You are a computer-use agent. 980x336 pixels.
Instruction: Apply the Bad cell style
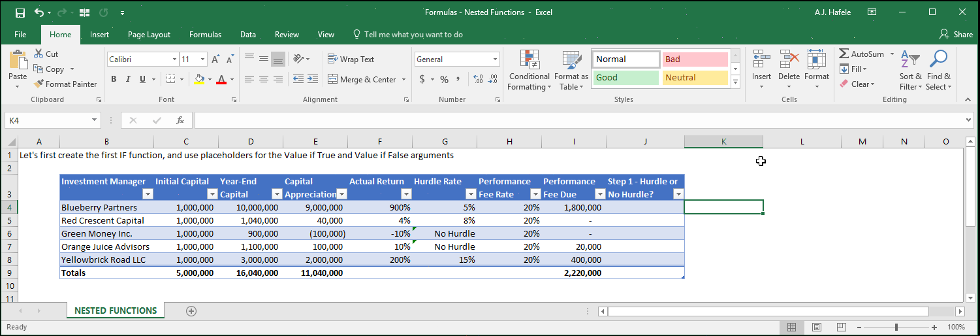695,59
